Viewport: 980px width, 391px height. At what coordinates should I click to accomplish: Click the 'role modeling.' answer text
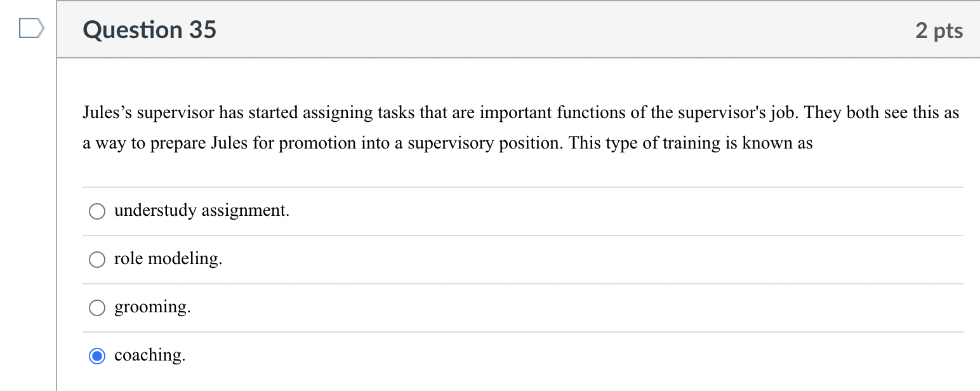pos(168,259)
